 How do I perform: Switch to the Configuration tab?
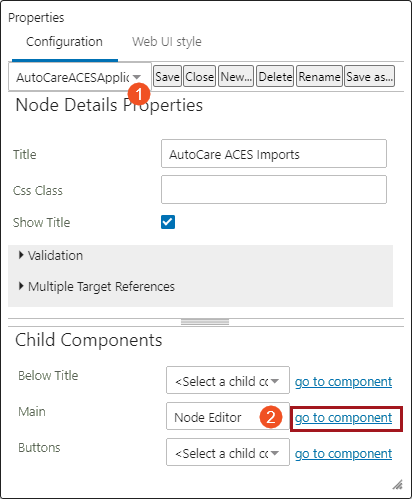pyautogui.click(x=64, y=42)
